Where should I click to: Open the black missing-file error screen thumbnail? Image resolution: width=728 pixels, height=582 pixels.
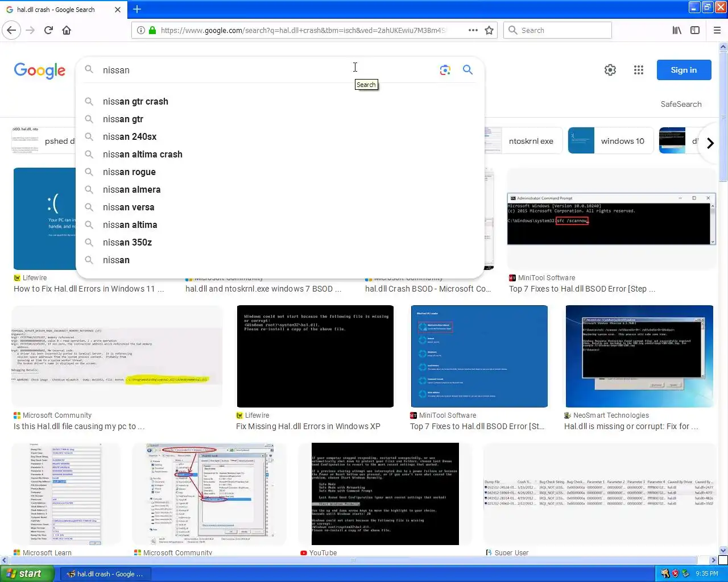point(315,356)
